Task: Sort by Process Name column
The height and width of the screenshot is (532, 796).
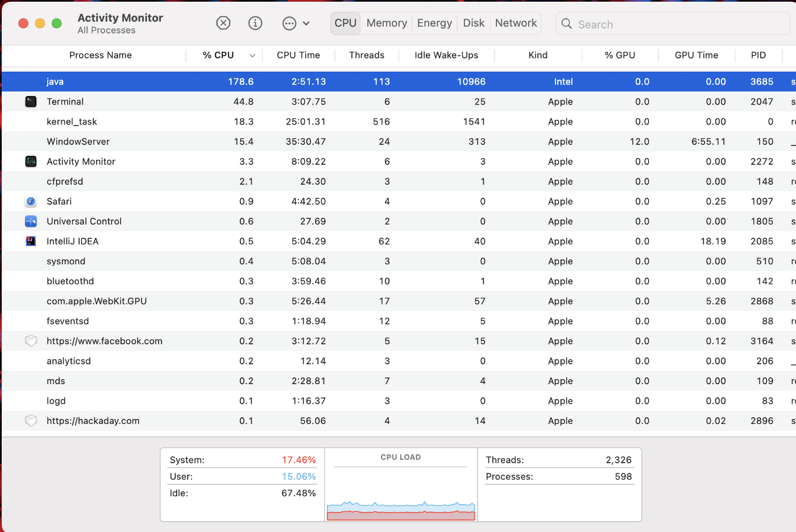Action: (101, 55)
